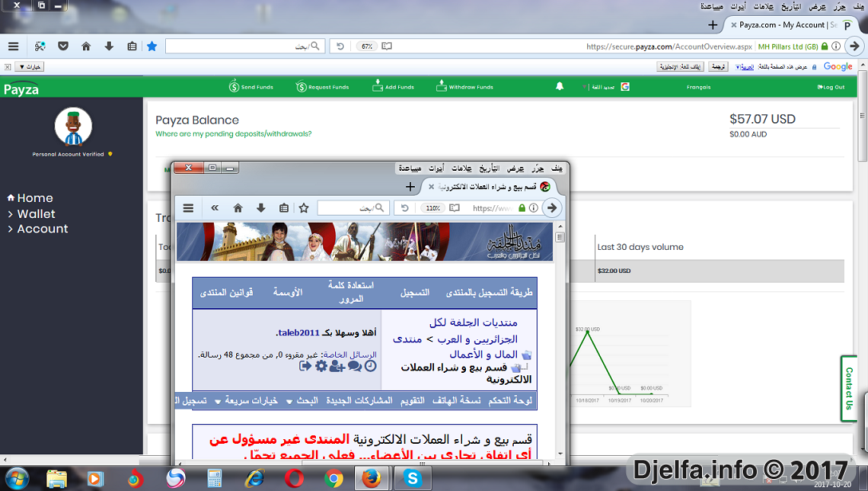Click Home in the Payza sidebar
Image resolution: width=868 pixels, height=491 pixels.
(30, 198)
